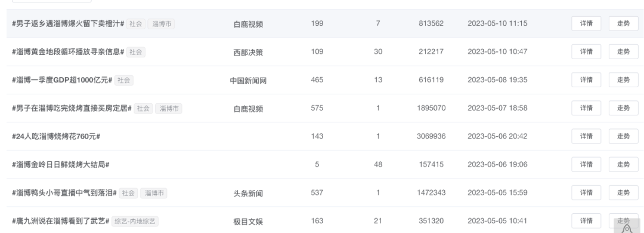Viewport: 644px width, 233px height.
Task: View 走势 for 淄博鸭头小哥直播中气到落泪 row
Action: tap(624, 192)
